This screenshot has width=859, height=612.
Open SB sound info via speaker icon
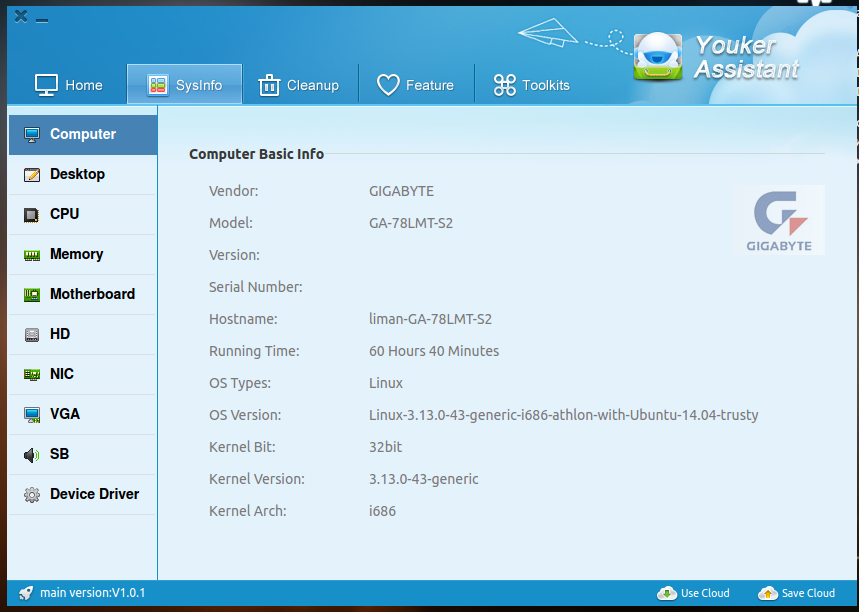(32, 455)
